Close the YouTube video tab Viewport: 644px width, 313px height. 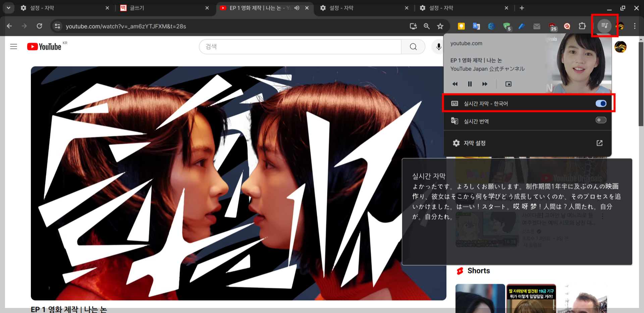click(307, 8)
